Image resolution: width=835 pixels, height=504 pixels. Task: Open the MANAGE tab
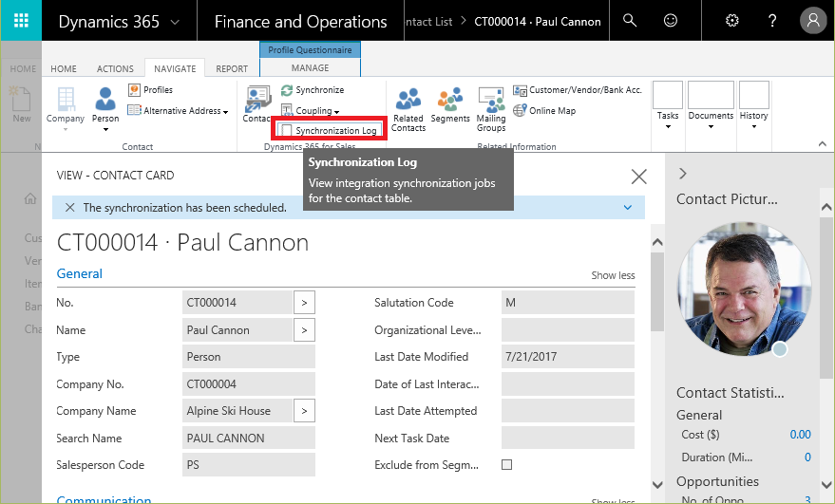310,67
